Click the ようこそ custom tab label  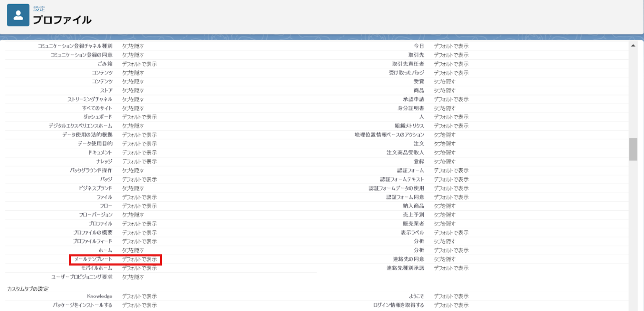pos(416,296)
